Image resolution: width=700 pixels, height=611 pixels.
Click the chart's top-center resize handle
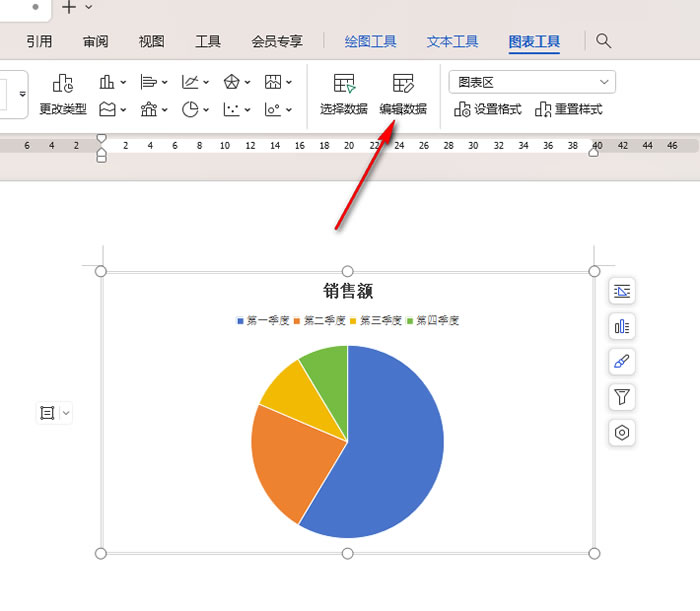[347, 271]
